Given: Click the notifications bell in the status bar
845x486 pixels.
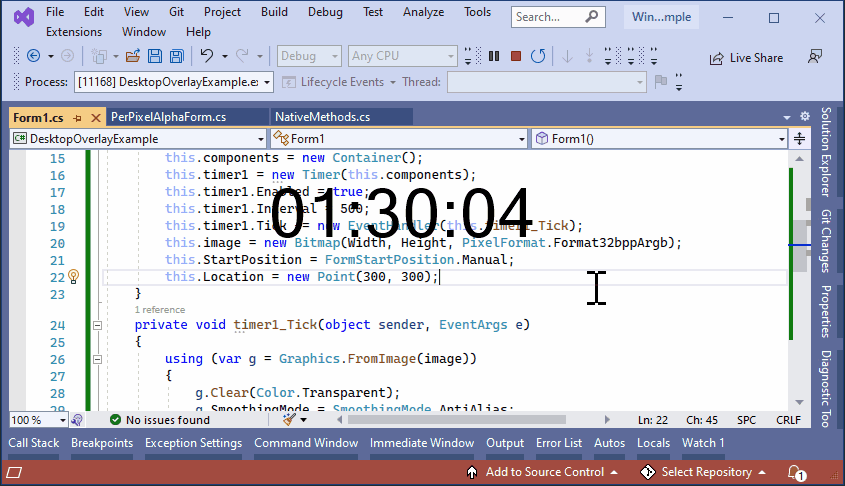Looking at the screenshot, I should click(x=796, y=473).
